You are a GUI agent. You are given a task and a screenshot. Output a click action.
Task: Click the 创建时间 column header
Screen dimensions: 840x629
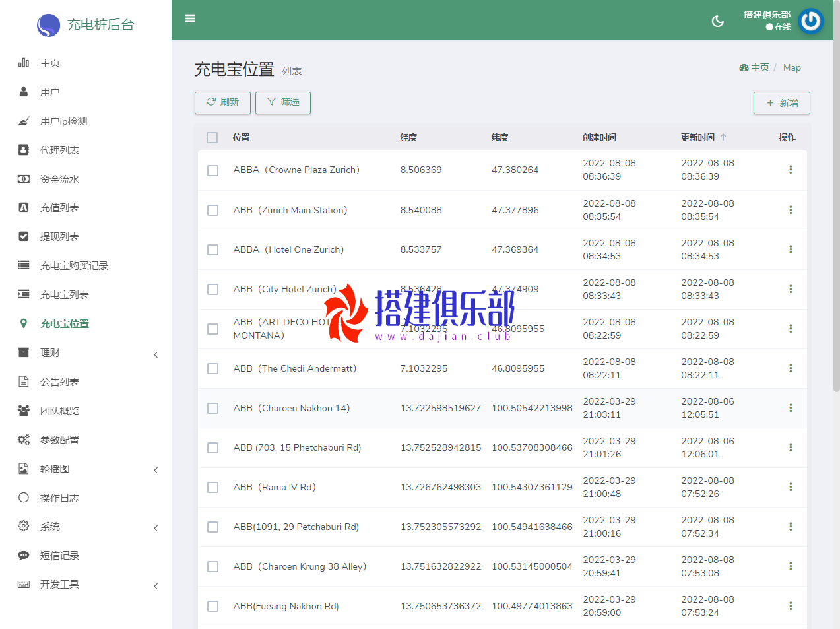[600, 137]
